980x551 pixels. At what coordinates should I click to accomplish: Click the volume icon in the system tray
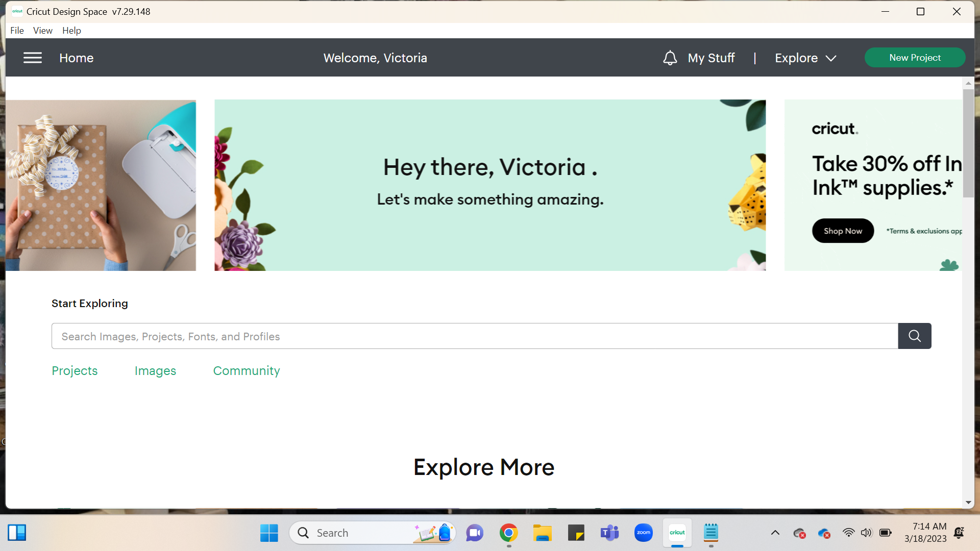click(867, 532)
